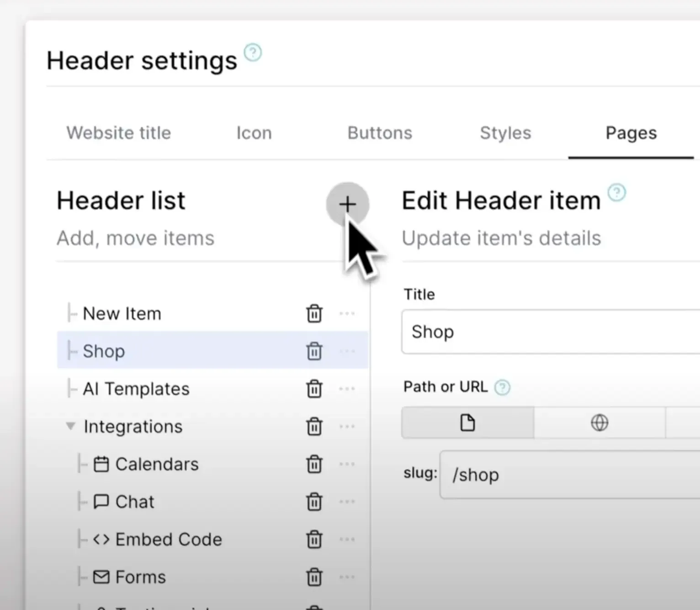Select Embed Code under Integrations
The width and height of the screenshot is (700, 610).
click(169, 540)
